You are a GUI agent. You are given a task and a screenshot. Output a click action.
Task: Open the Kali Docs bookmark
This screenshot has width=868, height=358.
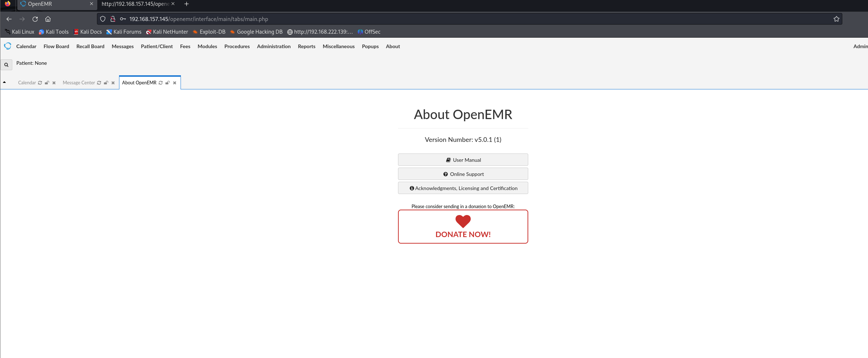tap(88, 32)
